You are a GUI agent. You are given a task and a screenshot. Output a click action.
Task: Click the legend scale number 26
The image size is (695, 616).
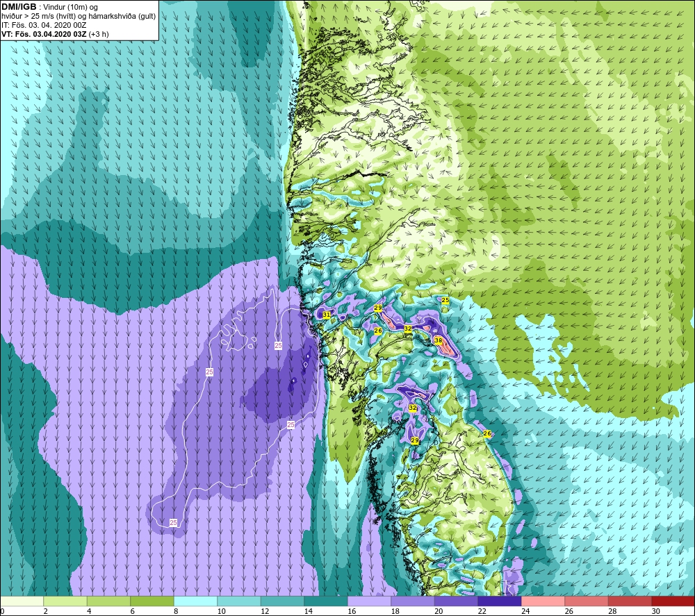point(569,611)
